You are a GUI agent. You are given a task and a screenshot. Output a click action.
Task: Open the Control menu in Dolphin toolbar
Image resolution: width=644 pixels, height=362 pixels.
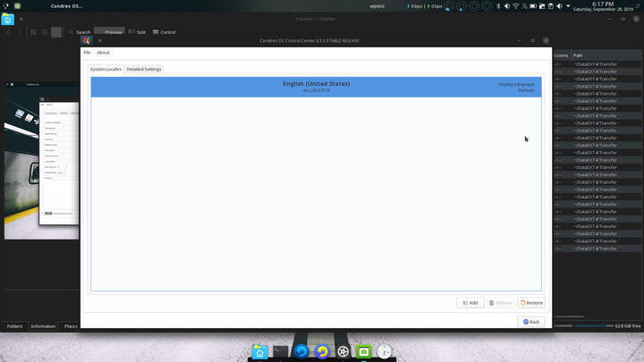tap(164, 32)
